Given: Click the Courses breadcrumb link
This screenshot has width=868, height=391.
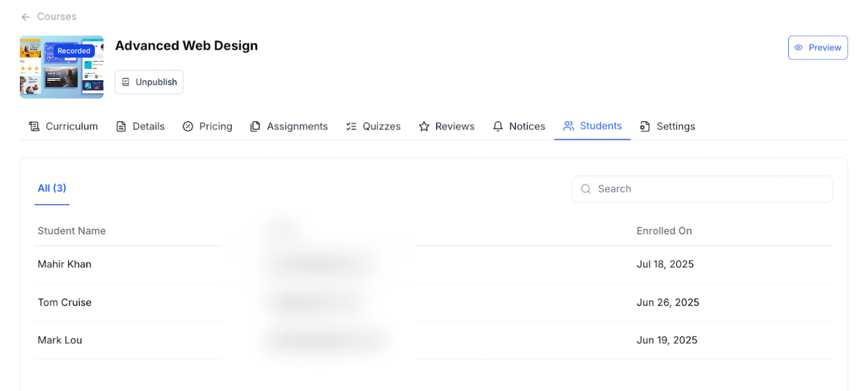Looking at the screenshot, I should pos(57,16).
